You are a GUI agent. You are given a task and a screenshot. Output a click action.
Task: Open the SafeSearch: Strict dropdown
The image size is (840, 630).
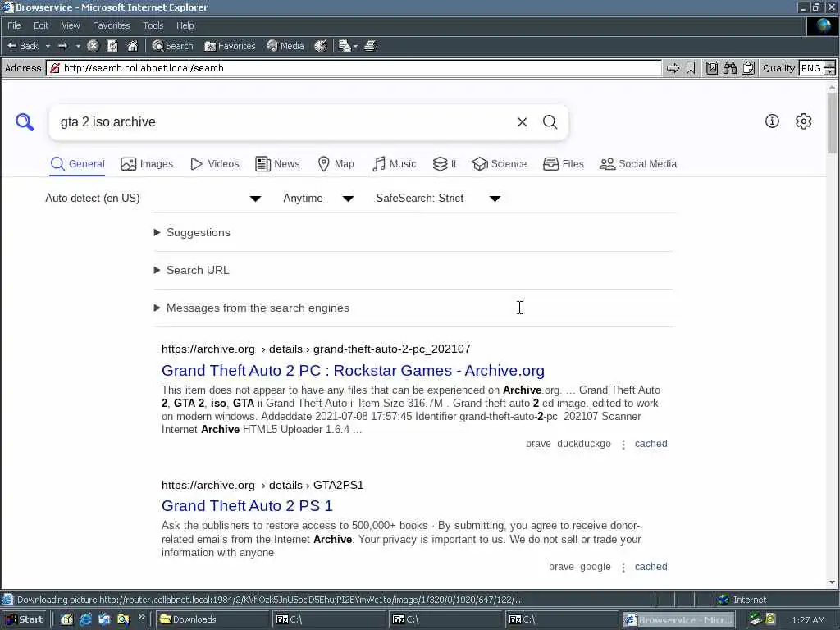[438, 199]
